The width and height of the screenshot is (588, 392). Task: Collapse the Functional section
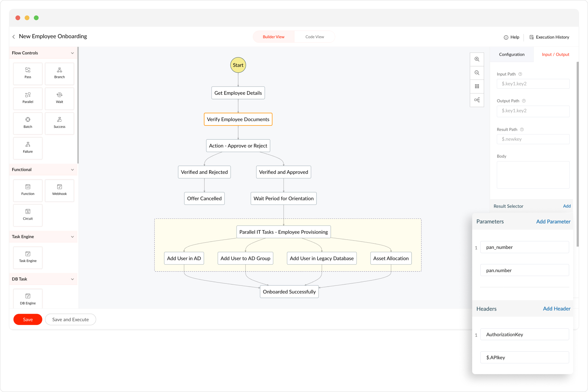[x=72, y=170]
